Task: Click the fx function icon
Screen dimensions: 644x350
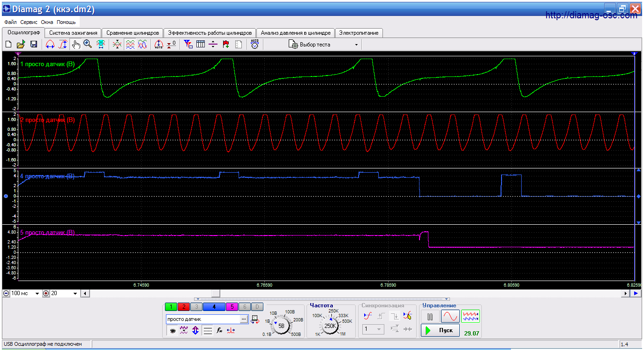Action: (219, 331)
